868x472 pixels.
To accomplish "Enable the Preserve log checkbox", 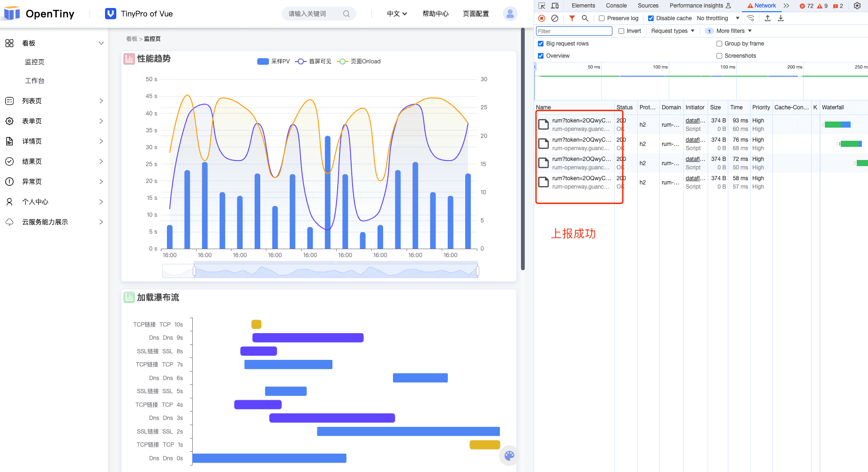I will (x=602, y=18).
